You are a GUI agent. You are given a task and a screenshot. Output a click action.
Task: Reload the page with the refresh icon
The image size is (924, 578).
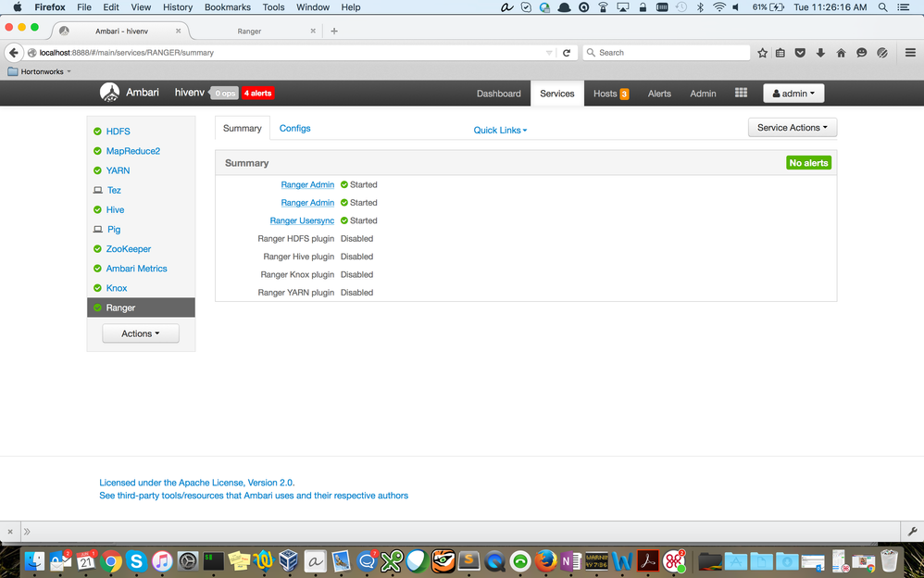(x=567, y=53)
